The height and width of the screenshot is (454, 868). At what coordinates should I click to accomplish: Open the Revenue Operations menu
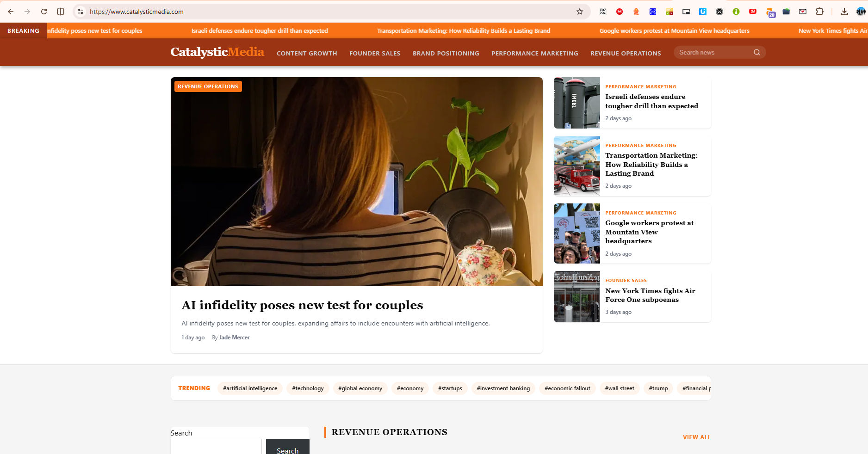point(626,53)
